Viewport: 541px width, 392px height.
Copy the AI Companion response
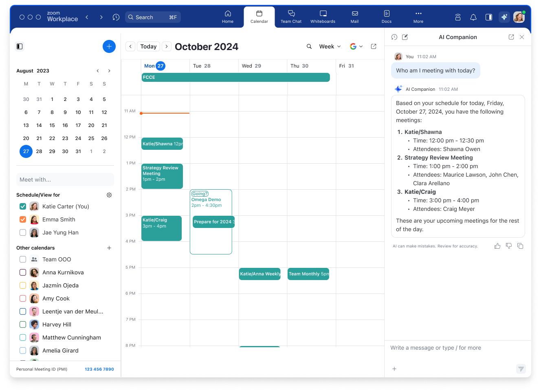click(520, 246)
